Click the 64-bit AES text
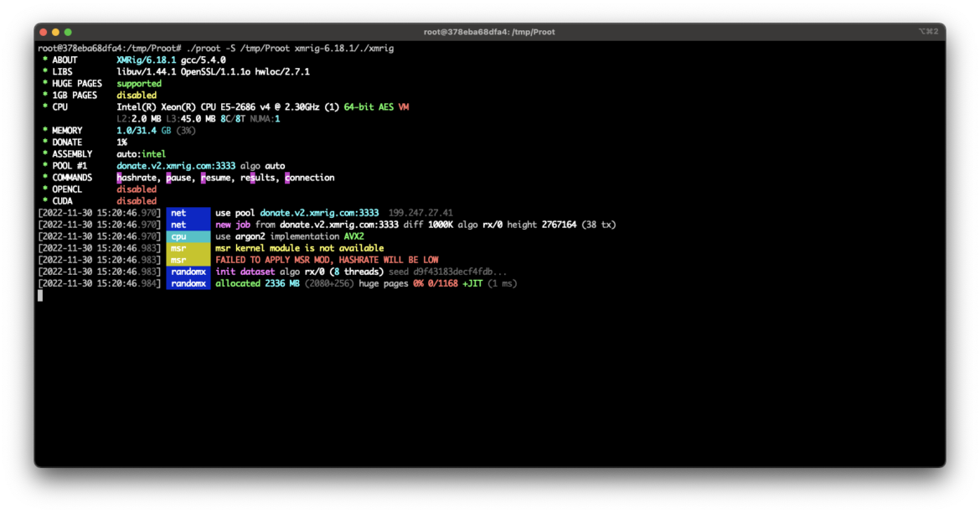The width and height of the screenshot is (980, 513). (369, 107)
